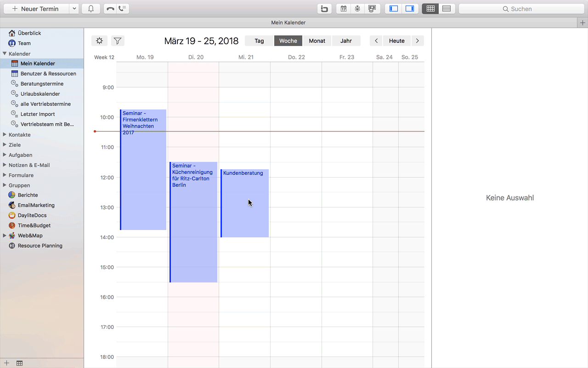The width and height of the screenshot is (588, 368).
Task: Select the Kundenberatung appointment
Action: click(244, 203)
